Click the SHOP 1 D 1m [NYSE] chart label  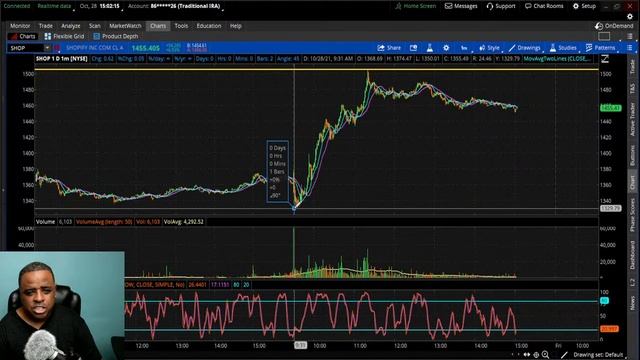point(62,59)
